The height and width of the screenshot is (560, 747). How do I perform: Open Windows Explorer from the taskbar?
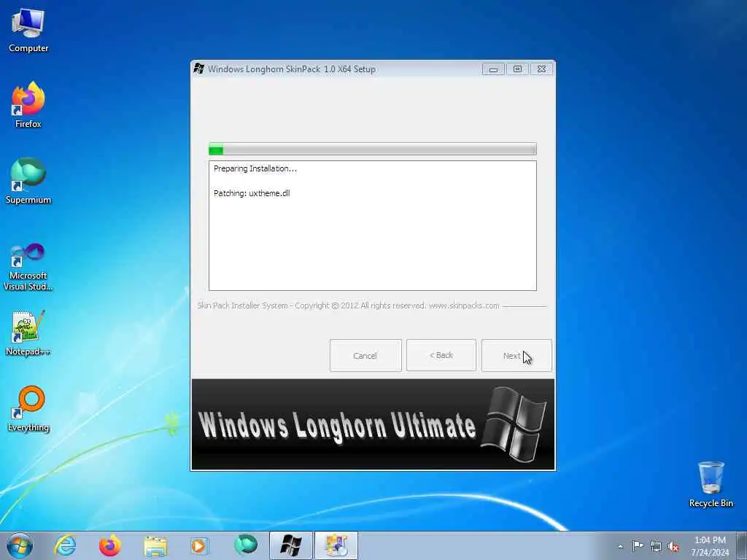(155, 545)
